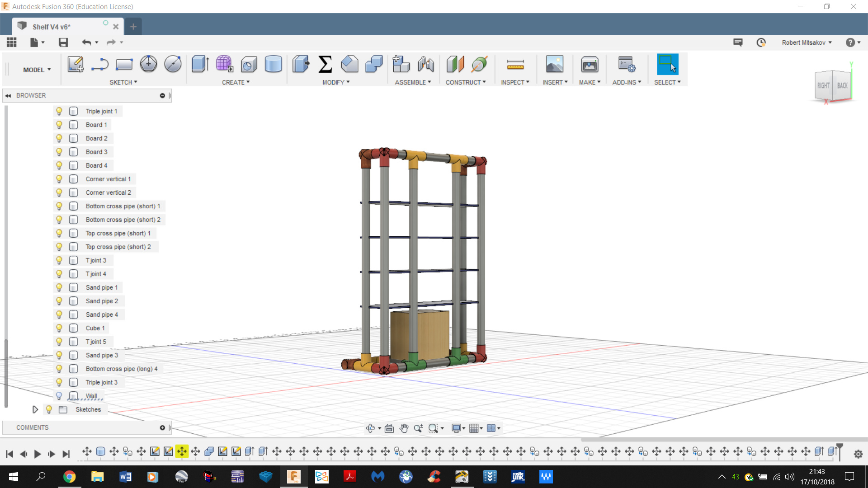Toggle Cube 1 visibility bulb
Viewport: 868px width, 488px height.
tap(59, 328)
